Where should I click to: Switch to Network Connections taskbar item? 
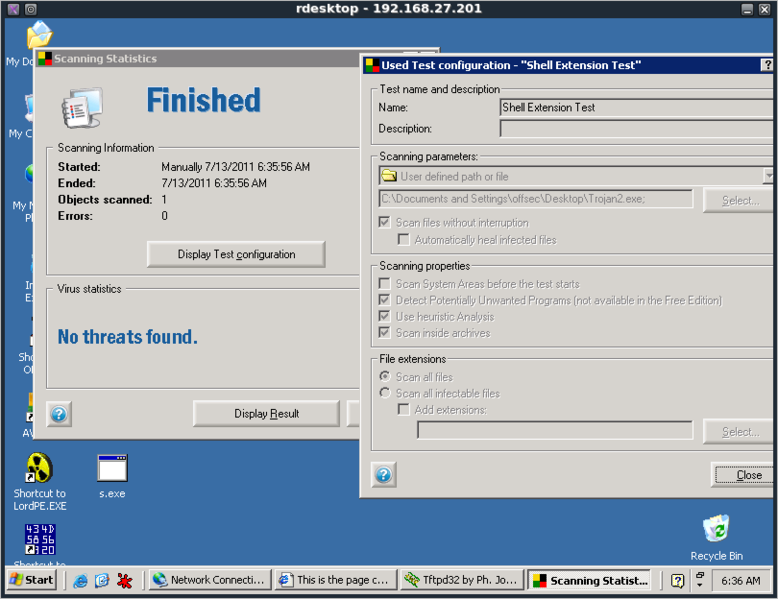[208, 580]
